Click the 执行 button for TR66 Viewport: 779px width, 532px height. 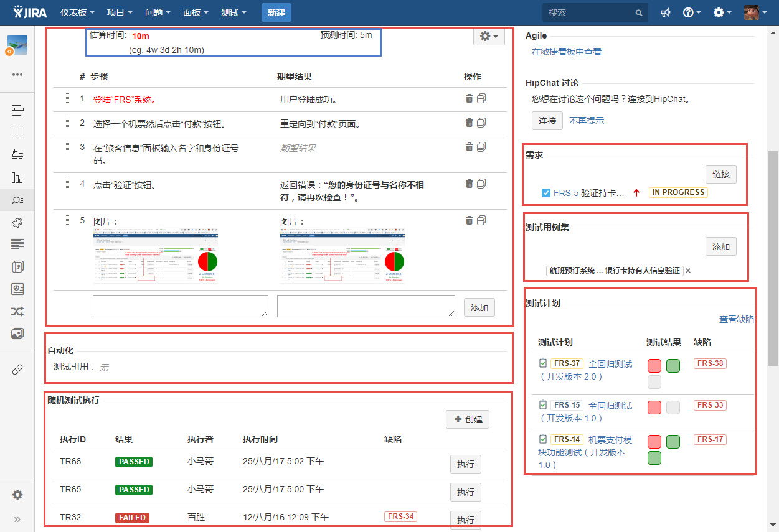point(465,464)
